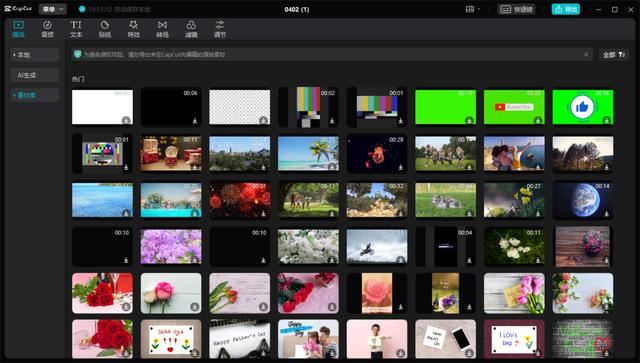Download the blue sea clip
Viewport: 640px width, 363px height.
[126, 213]
